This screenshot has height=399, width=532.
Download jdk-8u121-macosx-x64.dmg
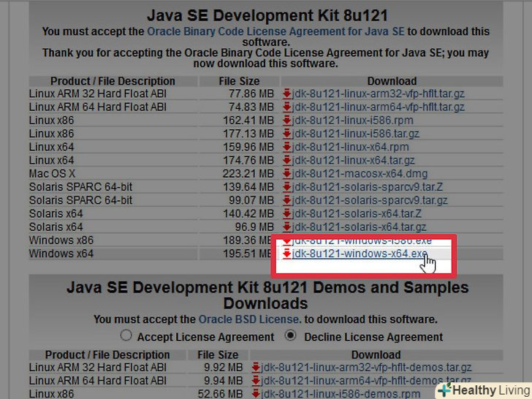point(360,173)
